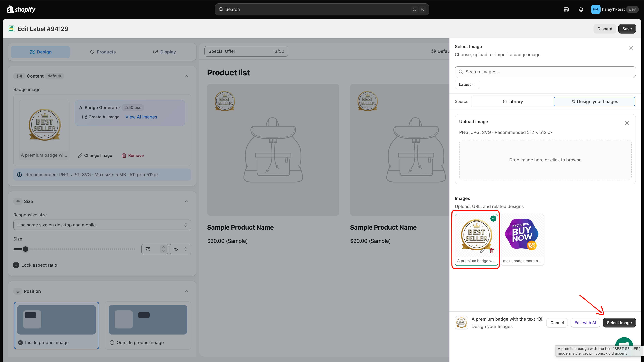644x362 pixels.
Task: Collapse the Size section chevron
Action: (186, 201)
